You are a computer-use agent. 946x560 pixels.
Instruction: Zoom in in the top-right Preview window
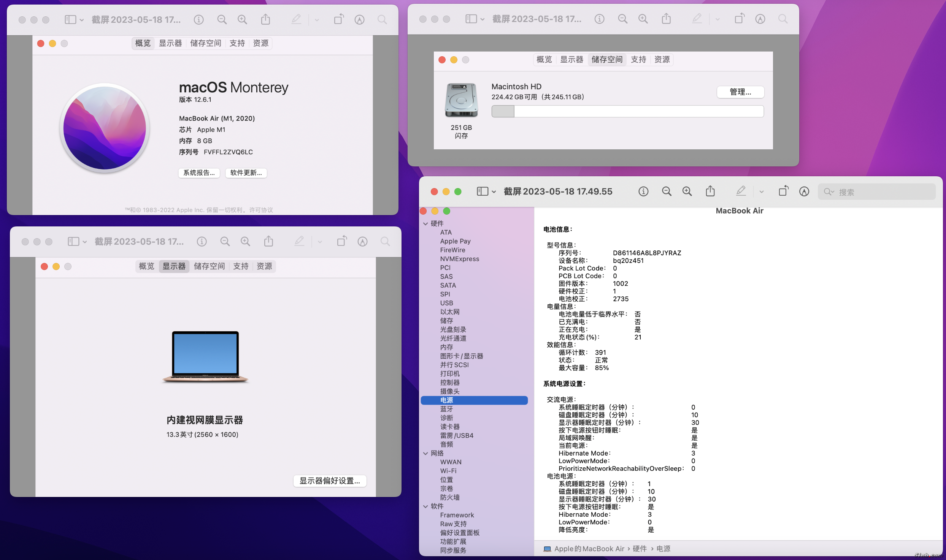643,19
